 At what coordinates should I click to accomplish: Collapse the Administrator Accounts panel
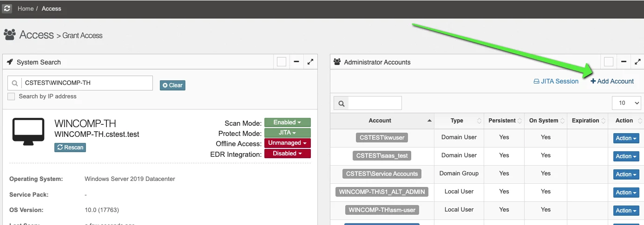coord(624,62)
